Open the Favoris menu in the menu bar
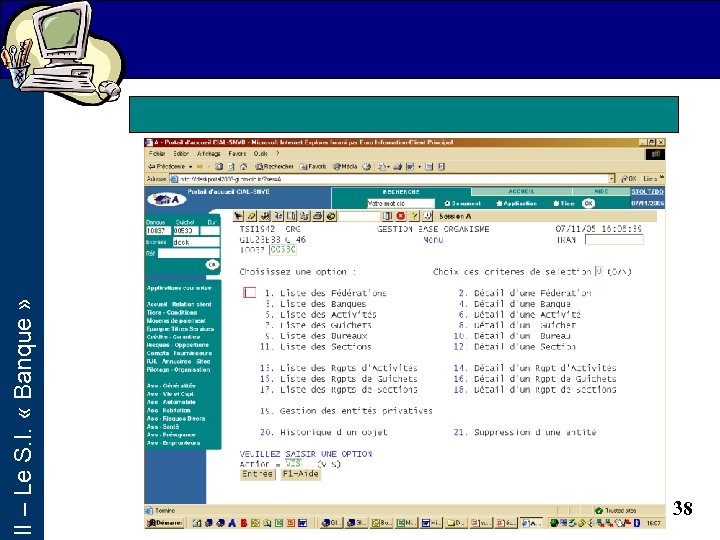This screenshot has width=720, height=540. [x=237, y=154]
